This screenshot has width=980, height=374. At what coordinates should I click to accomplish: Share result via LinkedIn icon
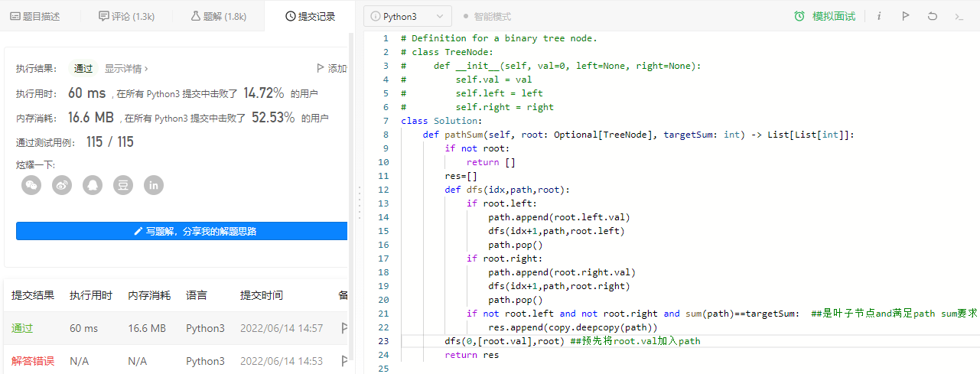[154, 185]
